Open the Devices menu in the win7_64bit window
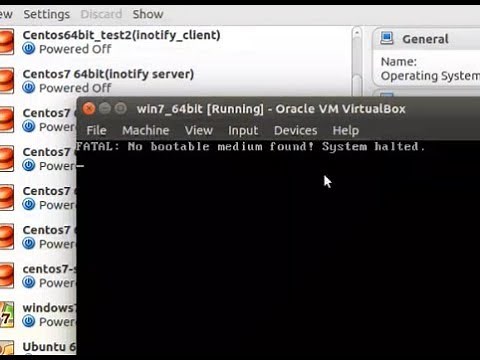This screenshot has height=360, width=480. [x=296, y=130]
